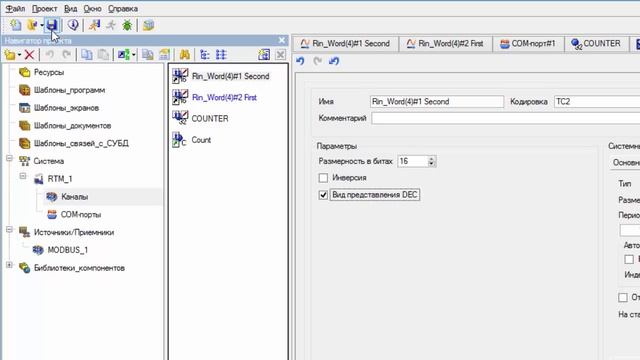Viewport: 640px width, 360px height.
Task: Click the information icon in the main toolbar
Action: (x=73, y=25)
